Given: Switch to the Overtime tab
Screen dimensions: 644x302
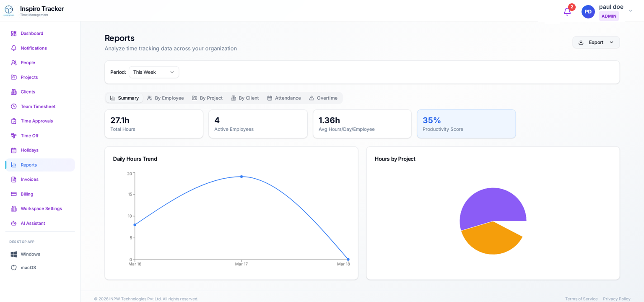Looking at the screenshot, I should (x=323, y=98).
